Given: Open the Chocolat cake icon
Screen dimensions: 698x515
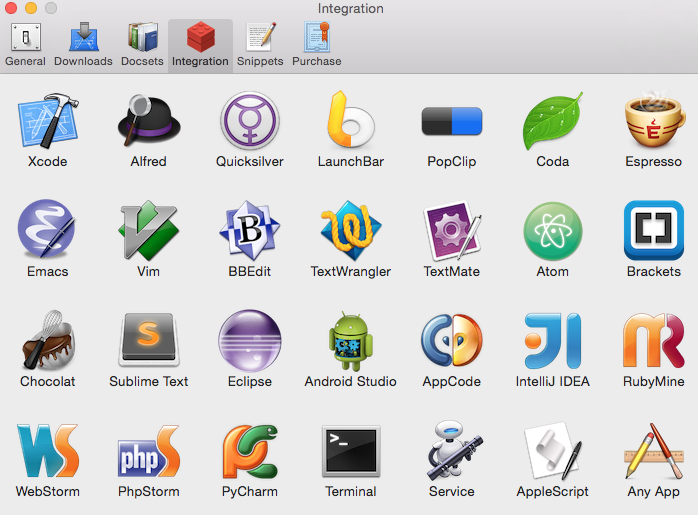Looking at the screenshot, I should click(48, 340).
